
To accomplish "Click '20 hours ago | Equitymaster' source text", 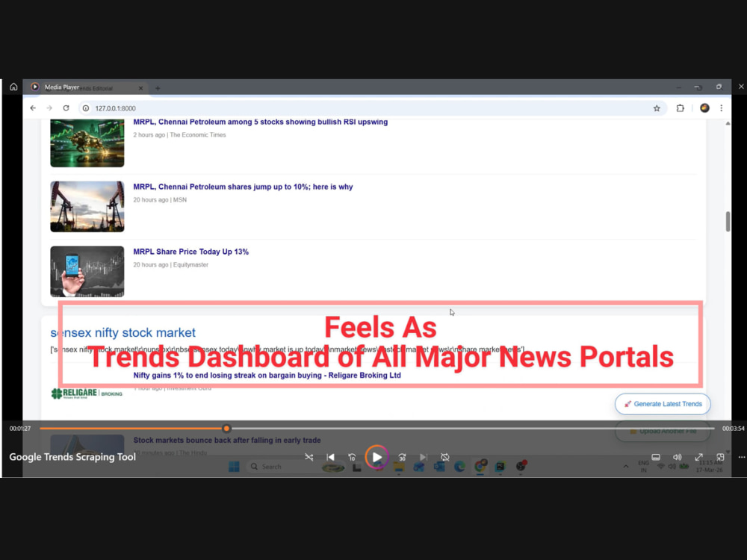I will [x=170, y=264].
